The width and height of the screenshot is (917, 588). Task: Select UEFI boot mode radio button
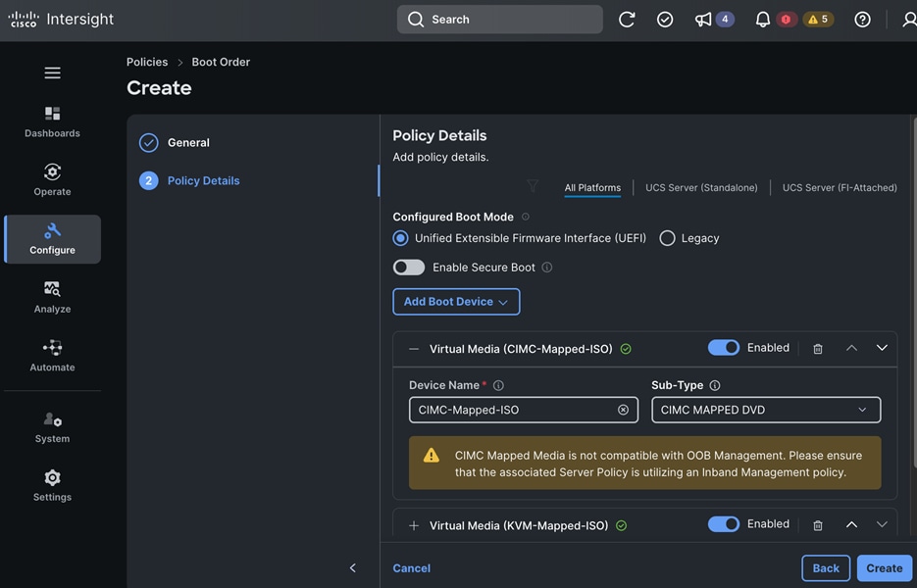tap(400, 238)
